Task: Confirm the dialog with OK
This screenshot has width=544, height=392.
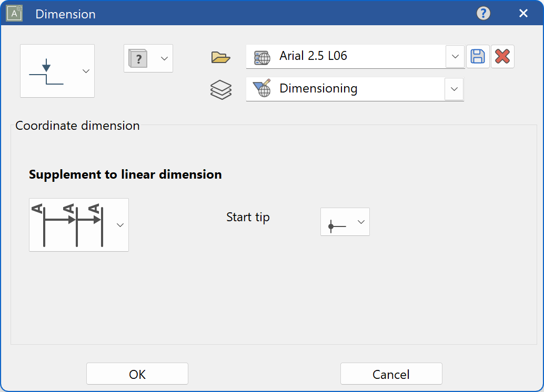Action: click(137, 373)
